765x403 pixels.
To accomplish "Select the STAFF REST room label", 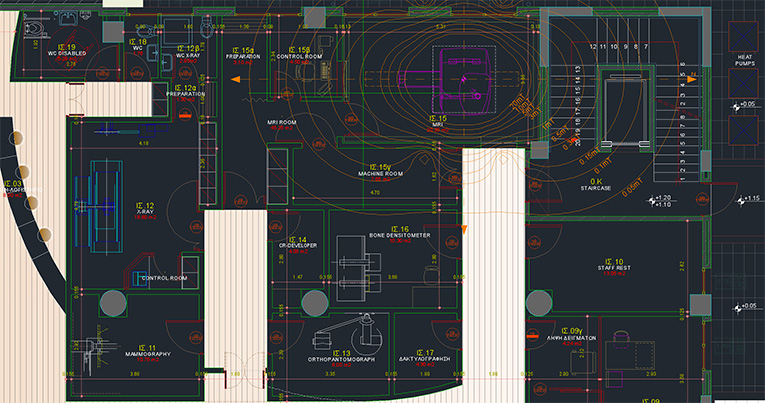I will [611, 267].
